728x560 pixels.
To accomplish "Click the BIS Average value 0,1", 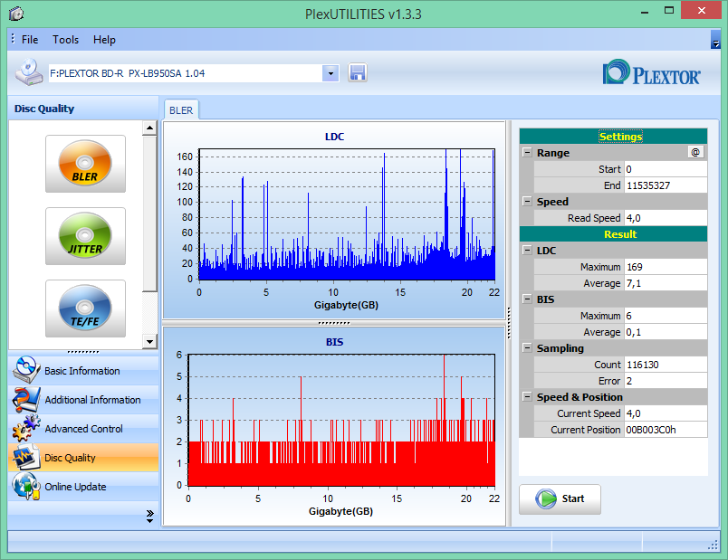I will point(666,332).
